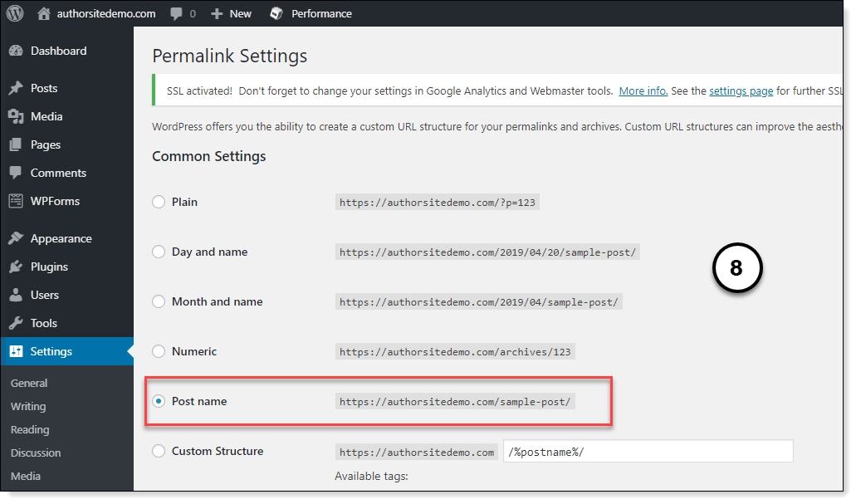The image size is (856, 504).
Task: Open the New content dropdown in admin bar
Action: coord(232,13)
